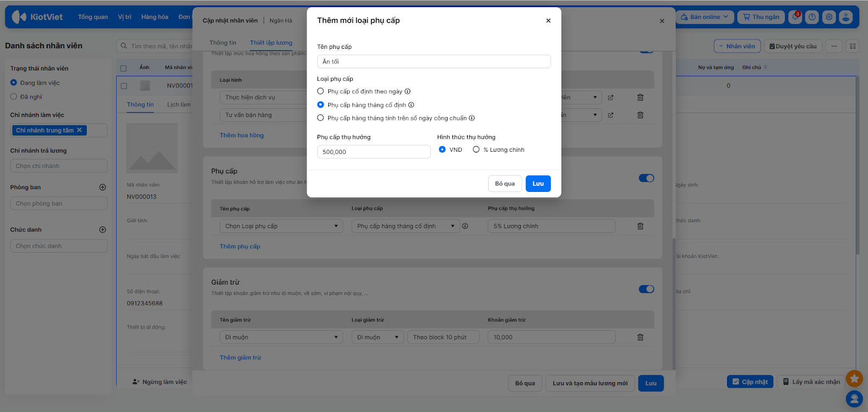Select Phụ cấp cố định theo ngày option
868x412 pixels.
tap(321, 92)
